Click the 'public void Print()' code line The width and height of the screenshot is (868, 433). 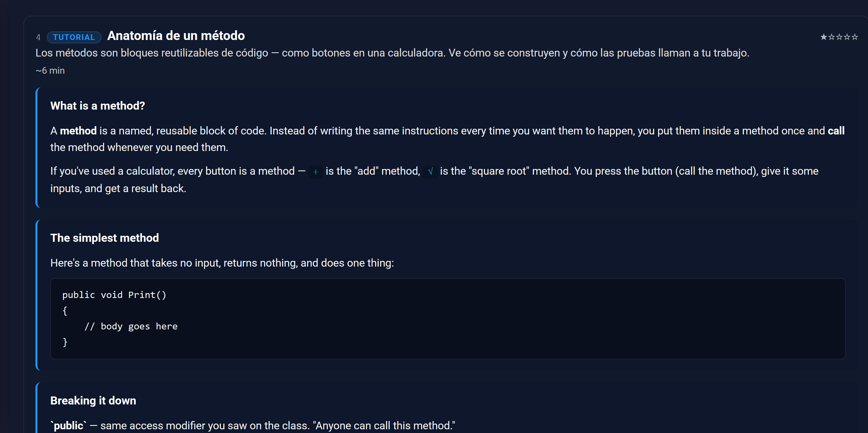[114, 295]
